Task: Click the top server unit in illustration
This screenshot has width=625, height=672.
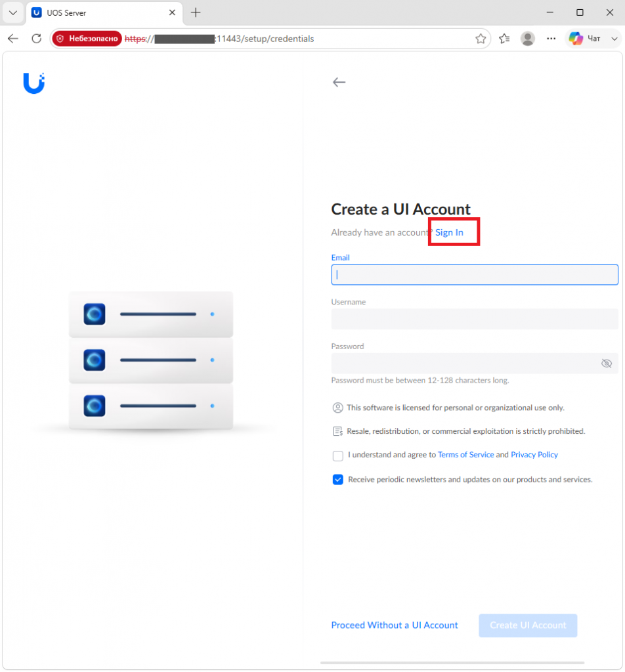Action: (151, 314)
